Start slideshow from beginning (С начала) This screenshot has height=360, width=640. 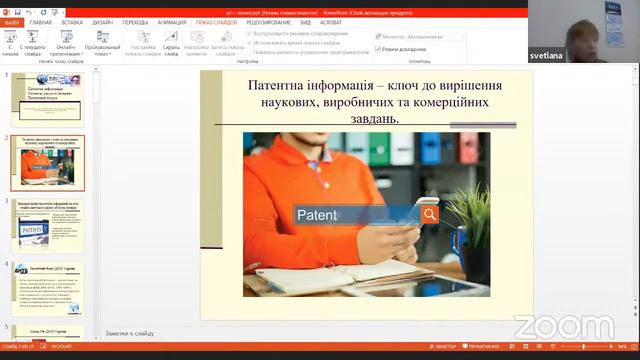click(10, 43)
